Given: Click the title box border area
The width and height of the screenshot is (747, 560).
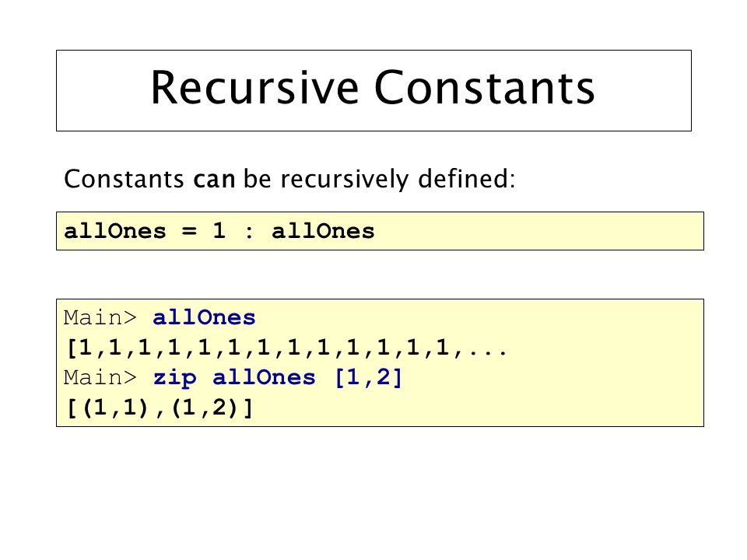Looking at the screenshot, I should click(373, 90).
